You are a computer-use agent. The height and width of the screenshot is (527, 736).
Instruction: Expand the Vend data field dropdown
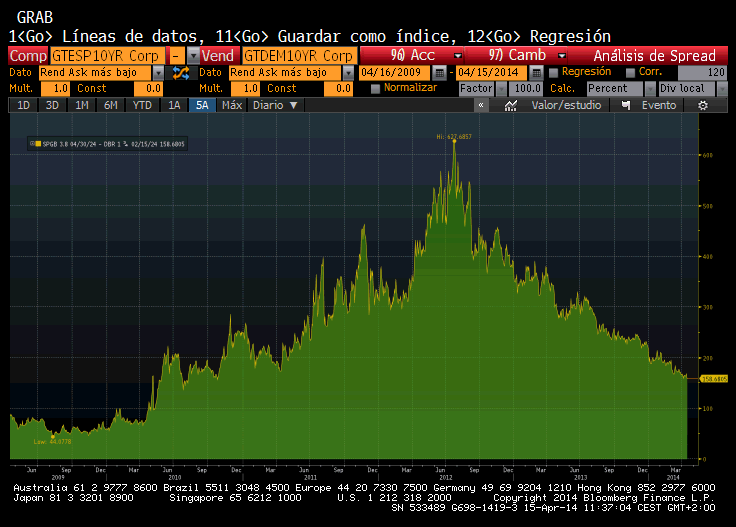[x=348, y=73]
